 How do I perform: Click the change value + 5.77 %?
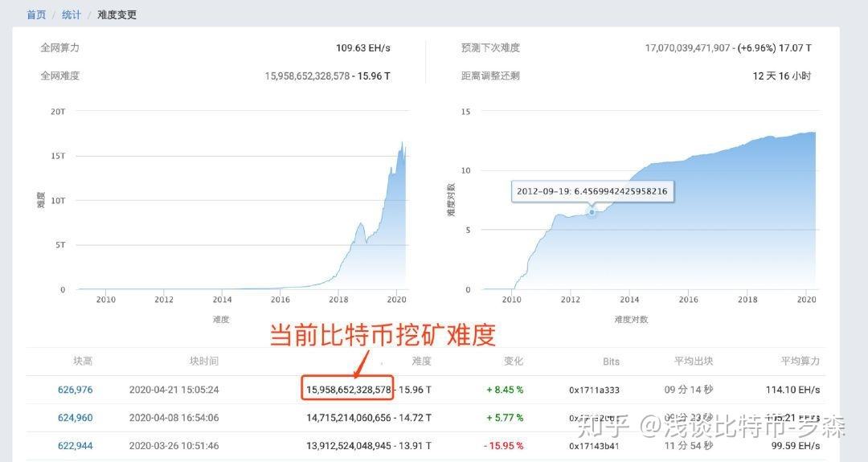pyautogui.click(x=505, y=418)
